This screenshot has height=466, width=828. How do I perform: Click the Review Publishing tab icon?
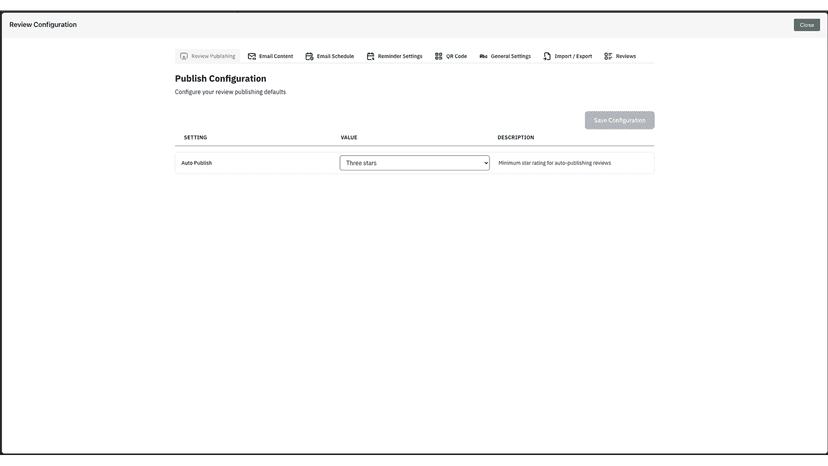point(184,56)
